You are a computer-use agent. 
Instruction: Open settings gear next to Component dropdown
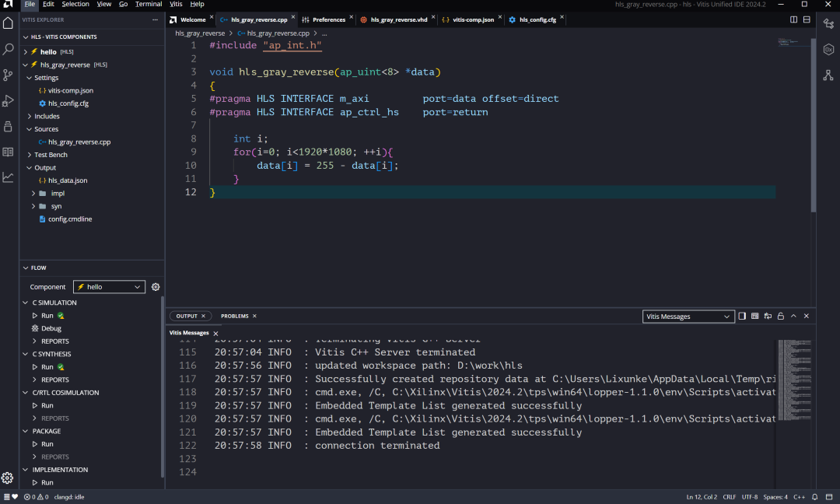(x=156, y=287)
